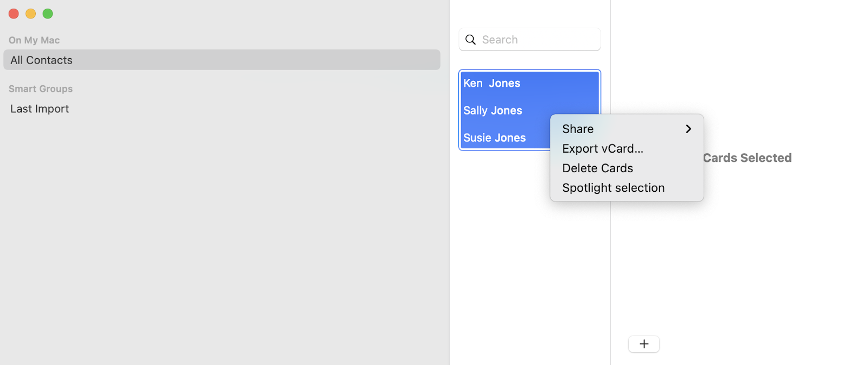Expand the Share submenu arrow
The height and width of the screenshot is (365, 868).
pyautogui.click(x=688, y=129)
